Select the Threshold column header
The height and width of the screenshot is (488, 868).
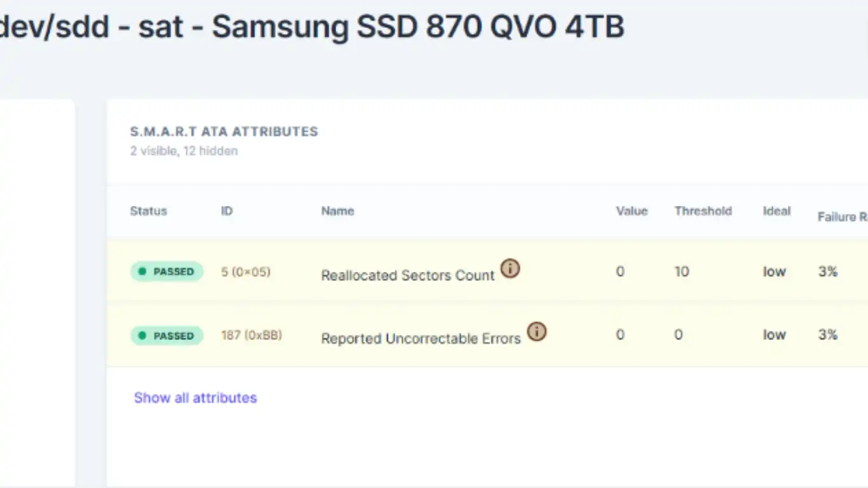pyautogui.click(x=703, y=211)
